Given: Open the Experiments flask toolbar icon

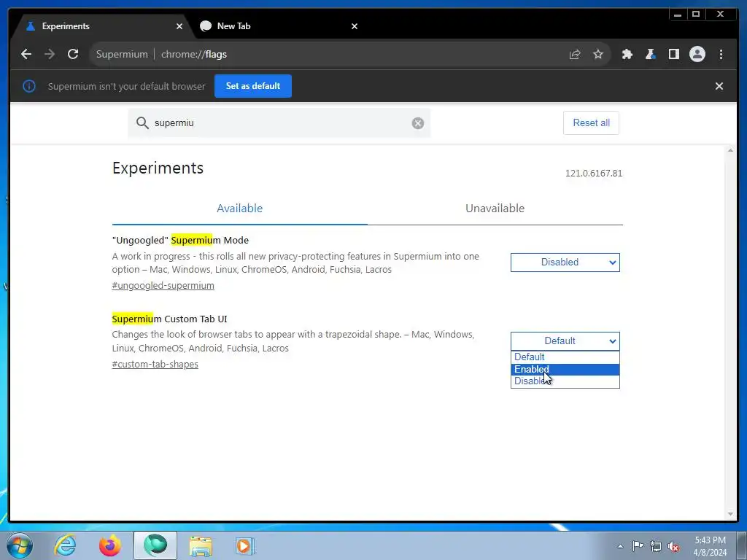Looking at the screenshot, I should point(650,54).
